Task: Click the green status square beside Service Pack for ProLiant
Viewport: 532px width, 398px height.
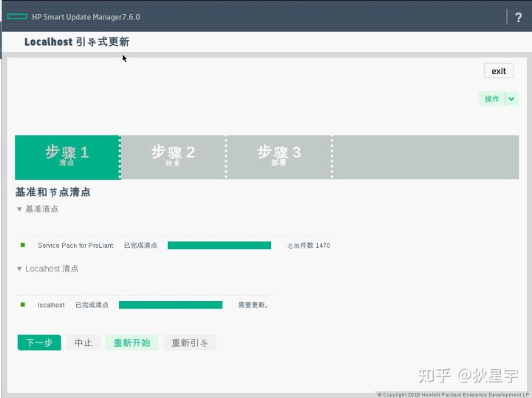Action: [23, 245]
